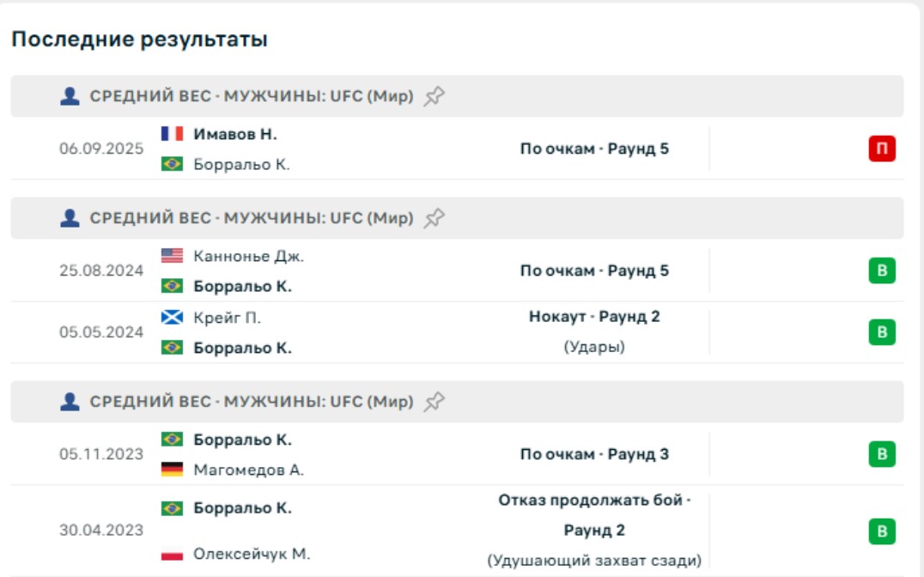Click person icon in the topmost league header
The image size is (924, 577).
70,96
